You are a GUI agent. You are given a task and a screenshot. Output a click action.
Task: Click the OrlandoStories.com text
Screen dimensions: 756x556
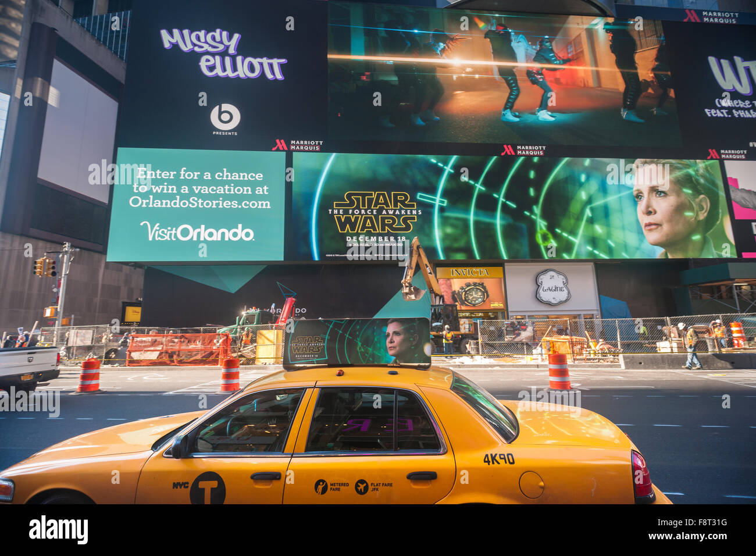199,202
